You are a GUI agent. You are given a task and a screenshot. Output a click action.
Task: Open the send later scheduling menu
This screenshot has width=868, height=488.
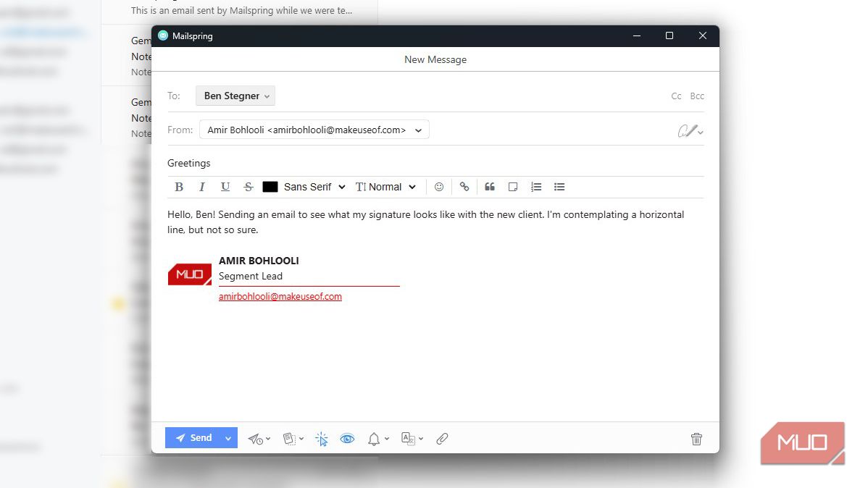(259, 439)
